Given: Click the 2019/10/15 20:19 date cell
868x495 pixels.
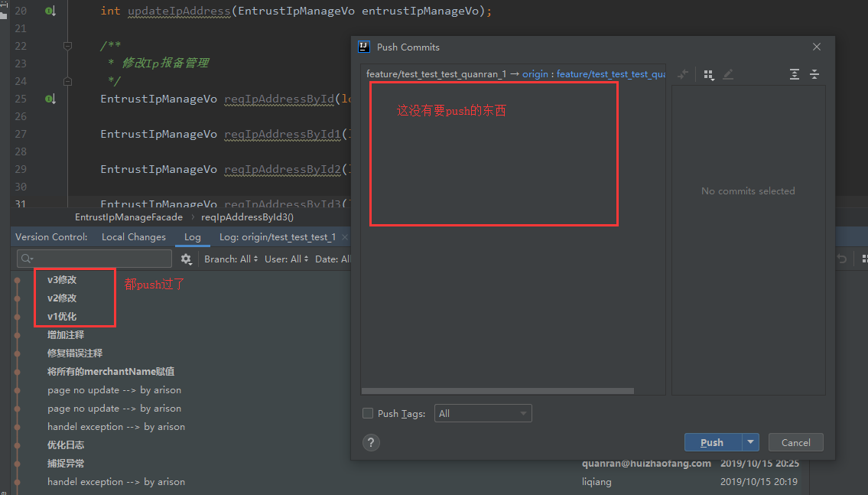Looking at the screenshot, I should (x=759, y=482).
